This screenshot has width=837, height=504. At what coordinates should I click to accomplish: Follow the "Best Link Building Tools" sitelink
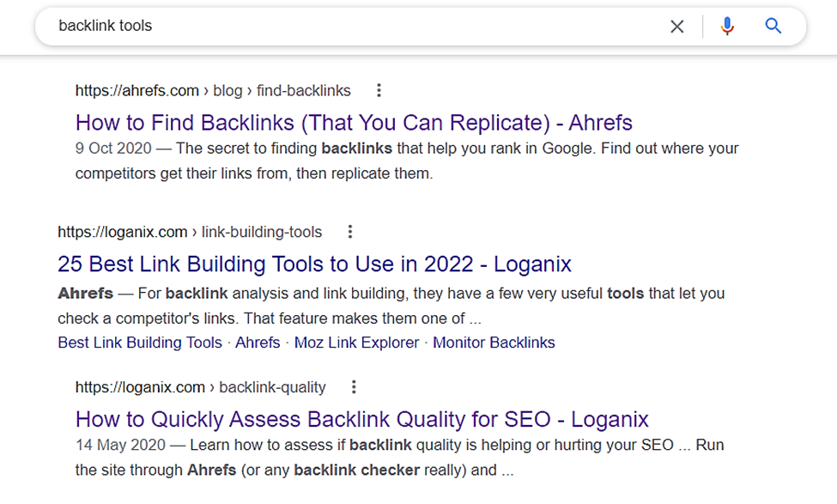point(140,343)
